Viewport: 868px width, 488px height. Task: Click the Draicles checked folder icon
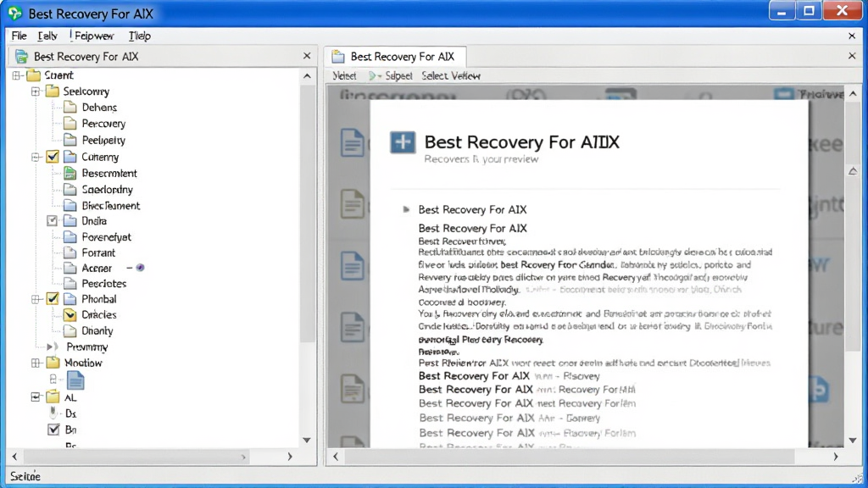coord(70,315)
